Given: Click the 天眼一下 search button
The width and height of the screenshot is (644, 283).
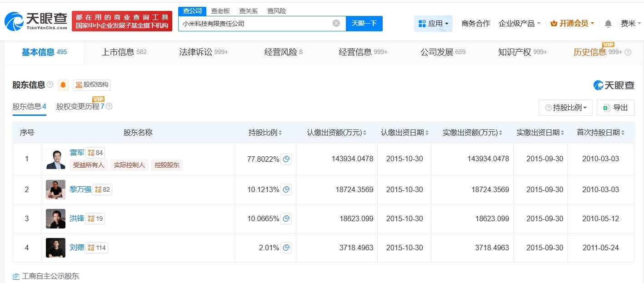Looking at the screenshot, I should 364,24.
